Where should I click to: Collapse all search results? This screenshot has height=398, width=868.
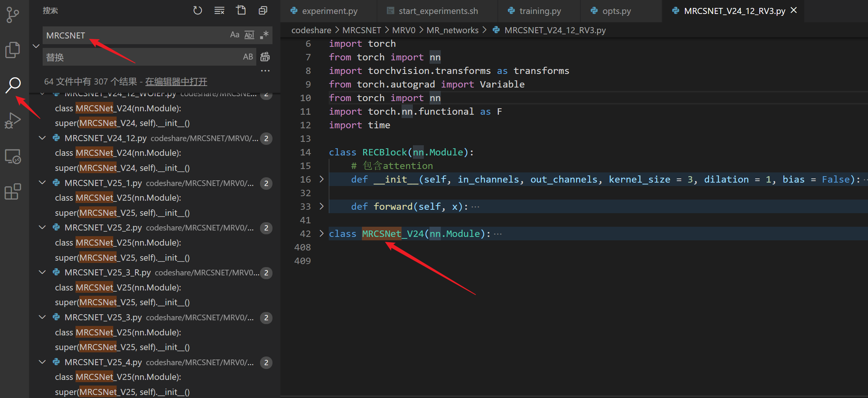point(263,11)
